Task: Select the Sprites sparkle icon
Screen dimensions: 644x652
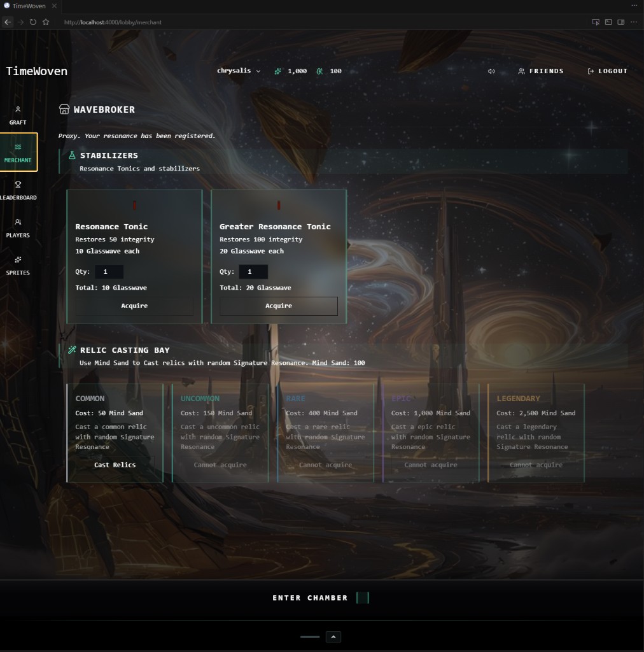Action: click(x=18, y=260)
